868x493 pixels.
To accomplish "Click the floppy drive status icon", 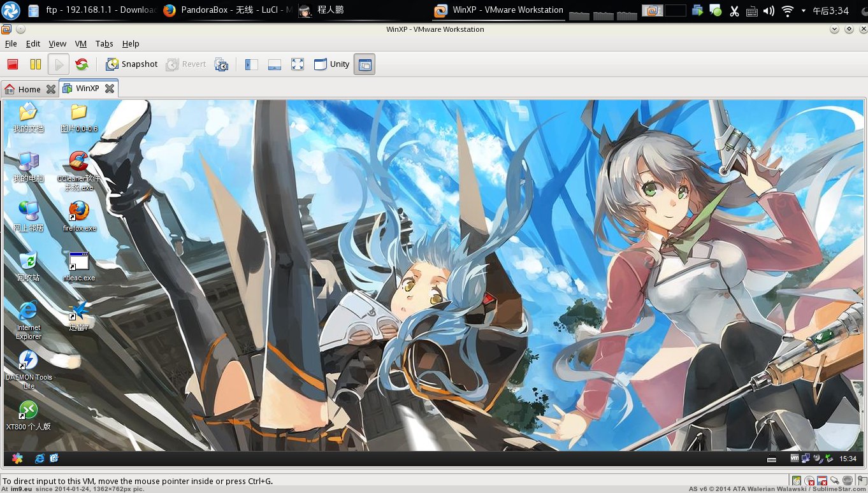I will coord(822,481).
